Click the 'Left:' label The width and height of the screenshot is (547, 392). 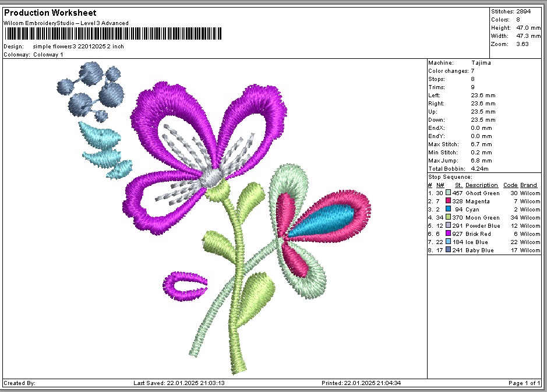pyautogui.click(x=435, y=95)
